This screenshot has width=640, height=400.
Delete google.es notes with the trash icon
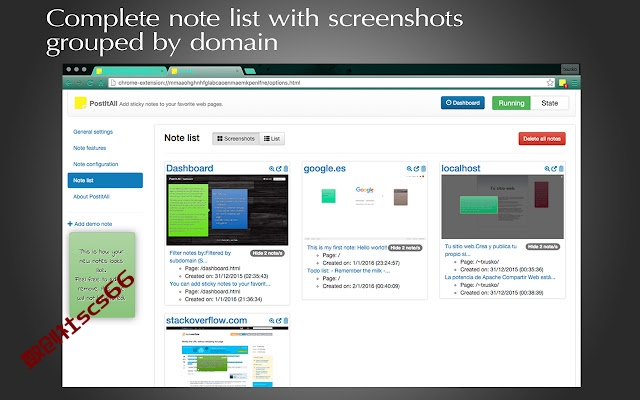[x=423, y=169]
